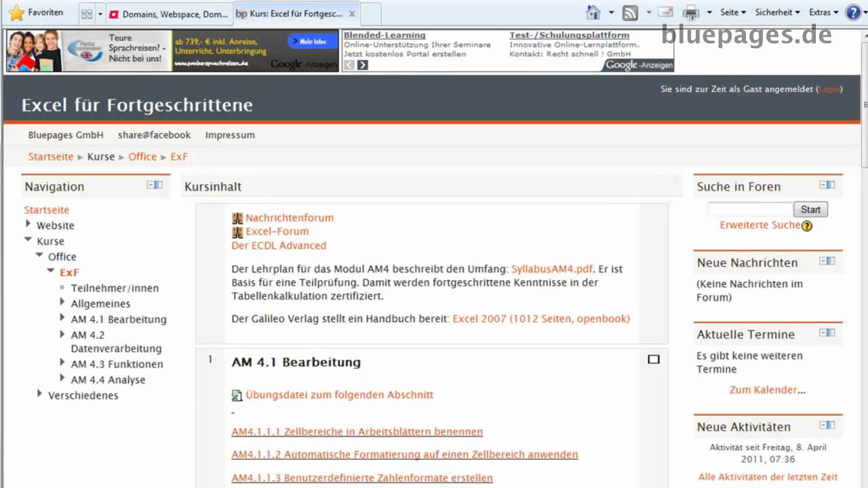Hide the Neue Aktivitäten block

coord(823,425)
